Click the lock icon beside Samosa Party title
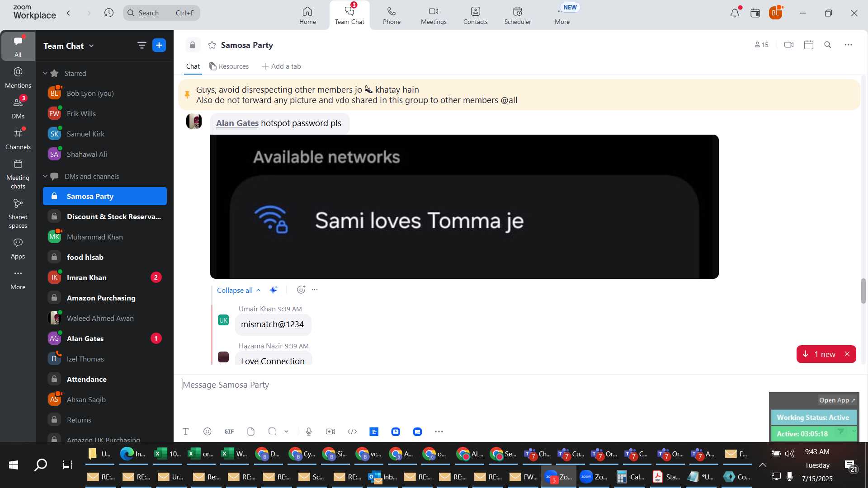Screen dimensions: 868x488 [193, 45]
